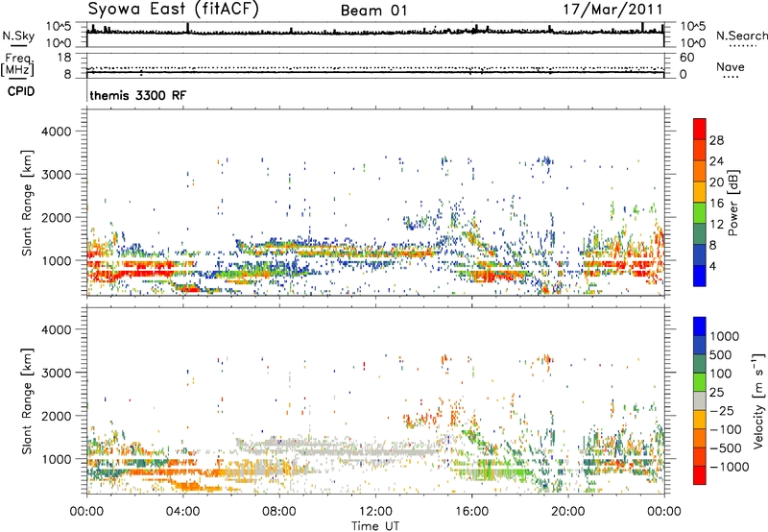
Task: Click the '60' tick on the Nave axis
Action: click(686, 58)
